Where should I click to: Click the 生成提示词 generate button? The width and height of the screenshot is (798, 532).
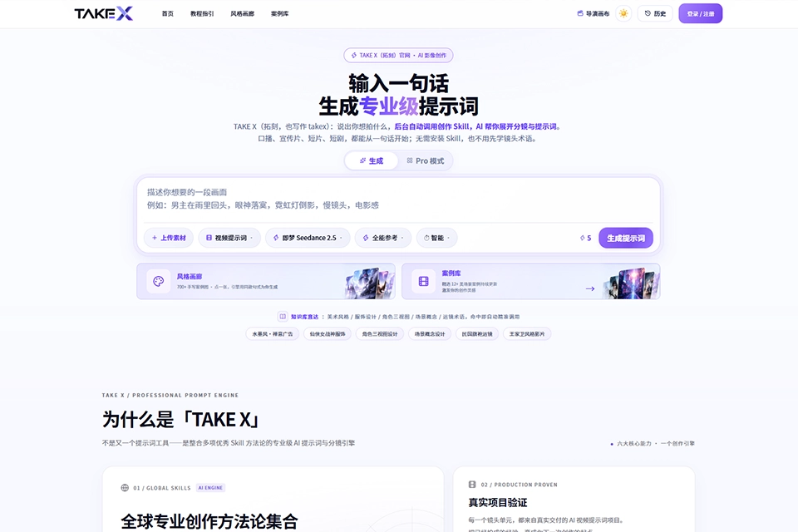(626, 238)
